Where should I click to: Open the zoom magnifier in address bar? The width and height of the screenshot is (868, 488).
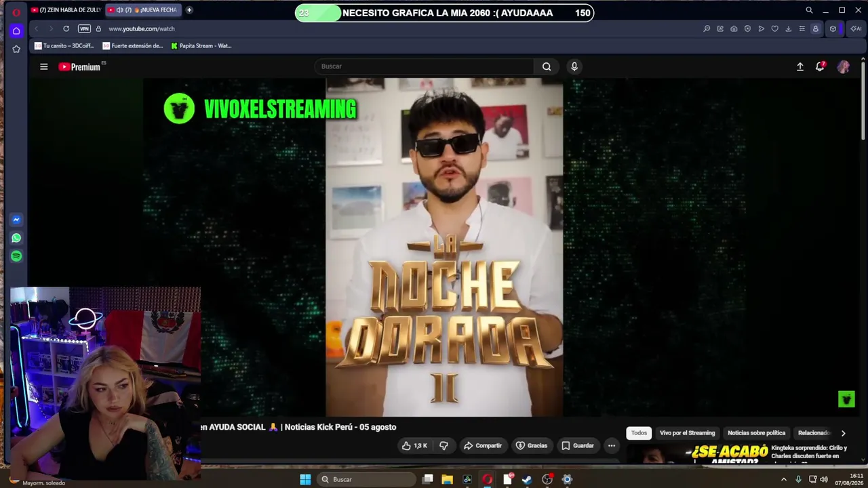tap(707, 28)
